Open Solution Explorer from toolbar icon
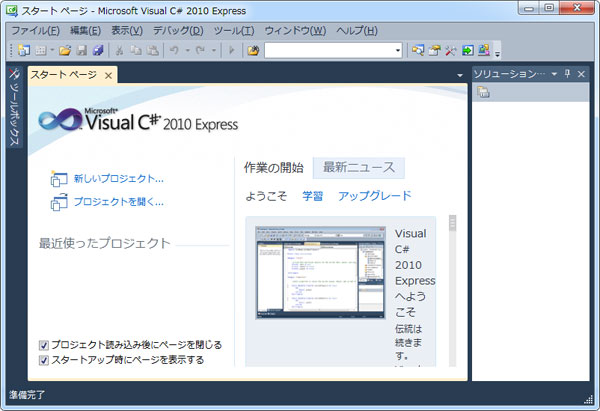The image size is (600, 411). (418, 50)
